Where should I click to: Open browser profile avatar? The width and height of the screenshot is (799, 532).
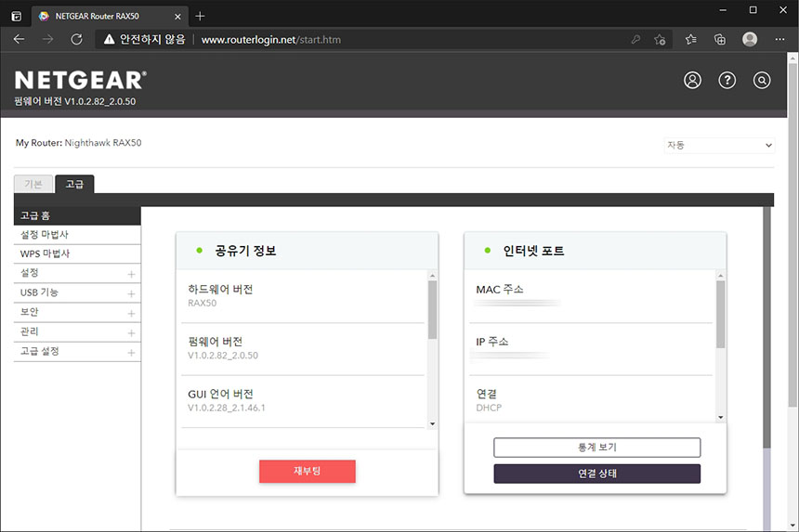coord(749,39)
